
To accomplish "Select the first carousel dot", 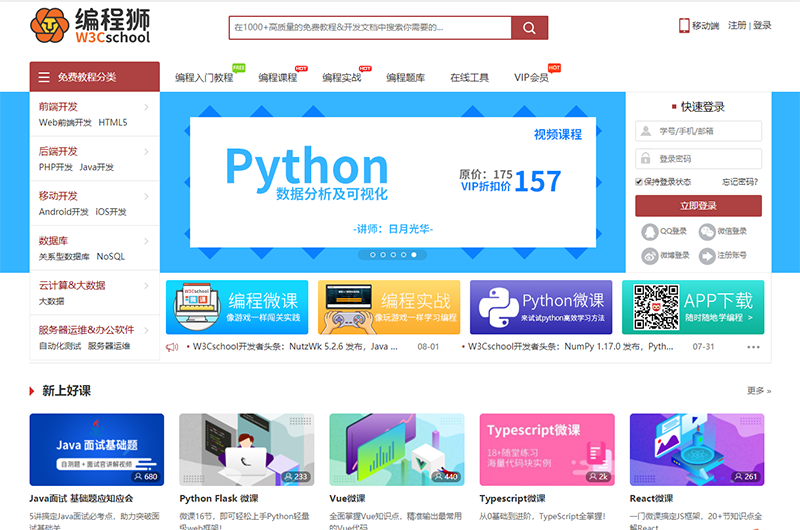I will (x=372, y=255).
